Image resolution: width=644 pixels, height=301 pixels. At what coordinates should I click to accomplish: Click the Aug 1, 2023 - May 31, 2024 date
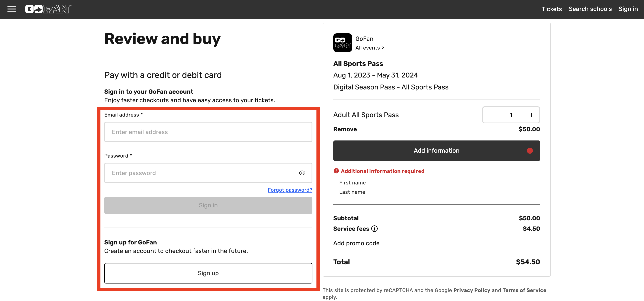[x=375, y=75]
